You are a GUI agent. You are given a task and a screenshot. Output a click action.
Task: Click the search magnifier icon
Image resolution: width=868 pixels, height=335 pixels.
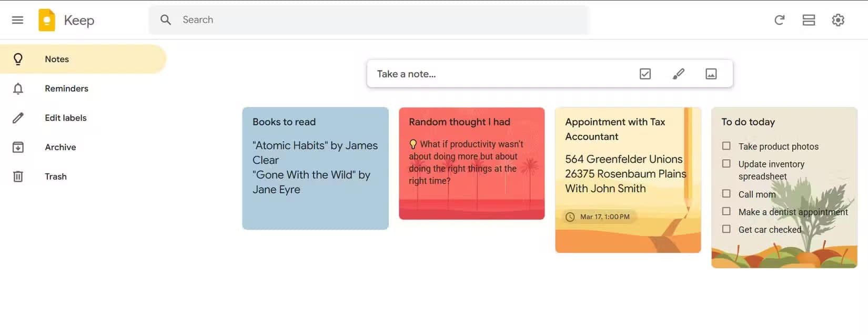[x=165, y=19]
